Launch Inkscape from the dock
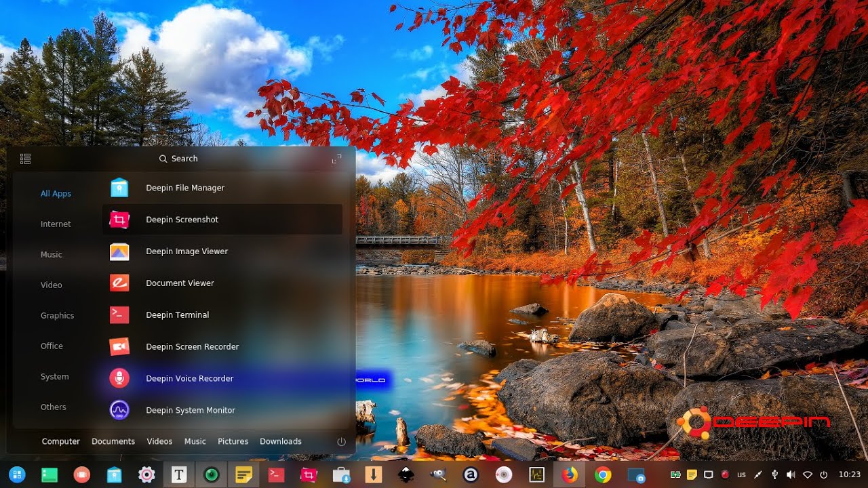Image resolution: width=868 pixels, height=488 pixels. click(x=406, y=475)
